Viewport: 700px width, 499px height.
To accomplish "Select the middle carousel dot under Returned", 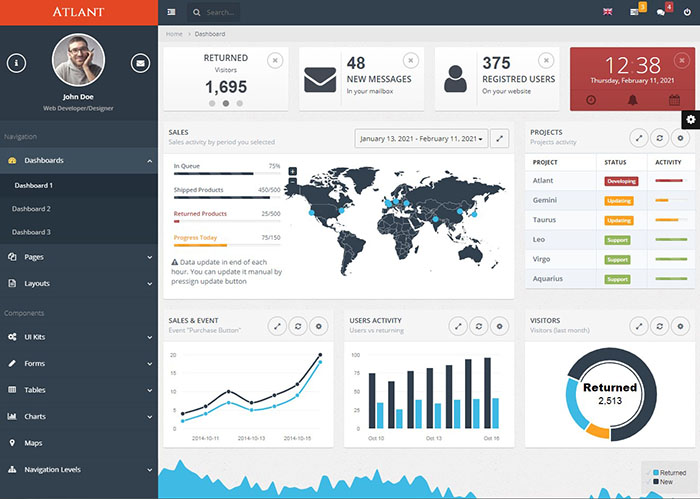I will 226,103.
